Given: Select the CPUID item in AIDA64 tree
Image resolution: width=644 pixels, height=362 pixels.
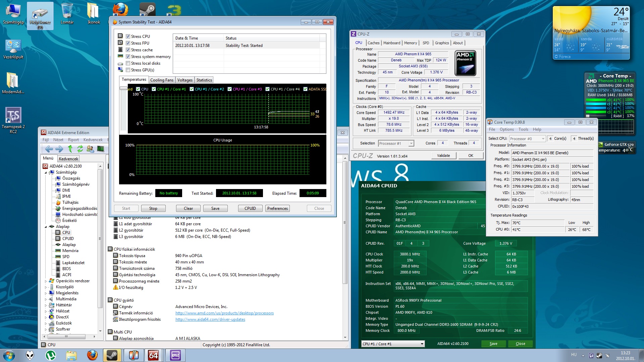Looking at the screenshot, I should coord(68,239).
